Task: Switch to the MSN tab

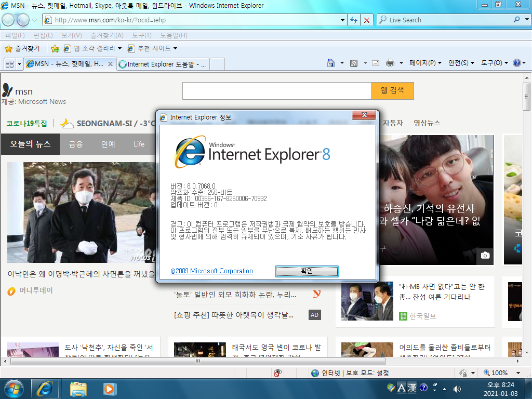Action: click(x=65, y=64)
